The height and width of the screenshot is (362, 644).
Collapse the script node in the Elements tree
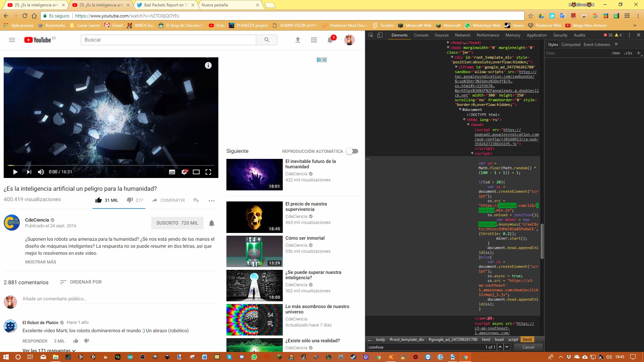point(472,154)
